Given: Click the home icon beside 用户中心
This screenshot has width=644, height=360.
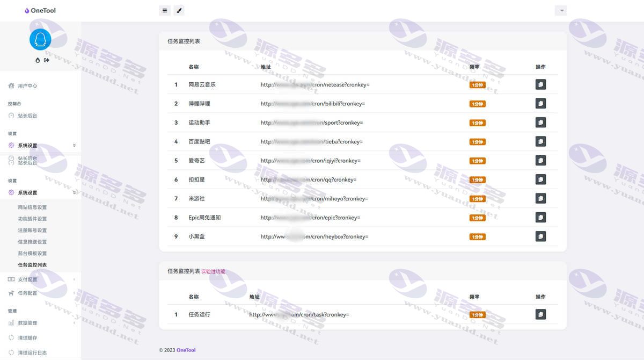Looking at the screenshot, I should pos(11,86).
